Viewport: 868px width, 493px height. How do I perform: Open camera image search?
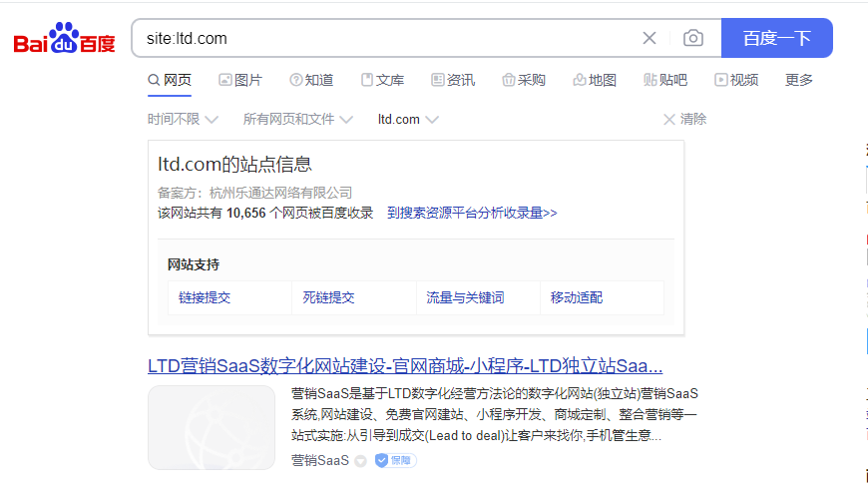(692, 38)
